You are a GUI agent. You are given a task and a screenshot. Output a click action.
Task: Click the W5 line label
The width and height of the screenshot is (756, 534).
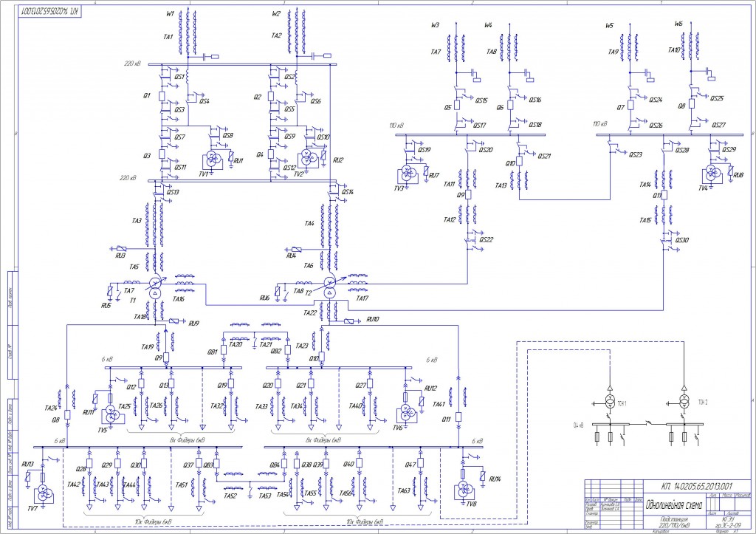(609, 26)
